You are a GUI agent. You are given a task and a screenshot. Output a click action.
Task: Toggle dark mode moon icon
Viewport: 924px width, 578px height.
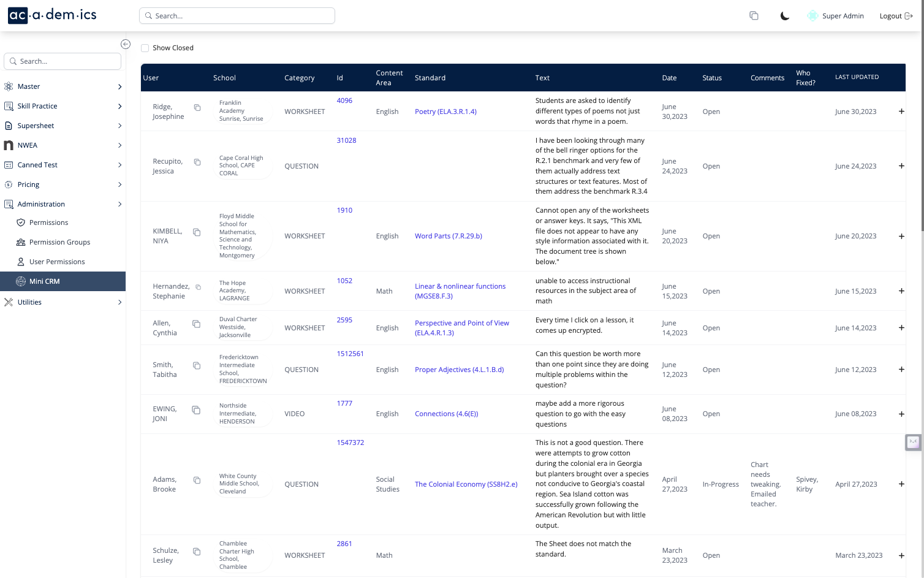pos(784,16)
